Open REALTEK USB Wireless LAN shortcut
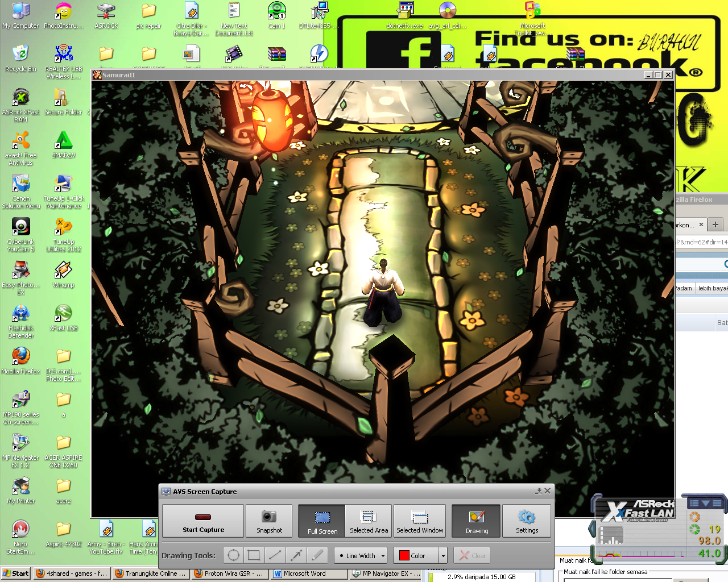728x582 pixels. (x=64, y=62)
